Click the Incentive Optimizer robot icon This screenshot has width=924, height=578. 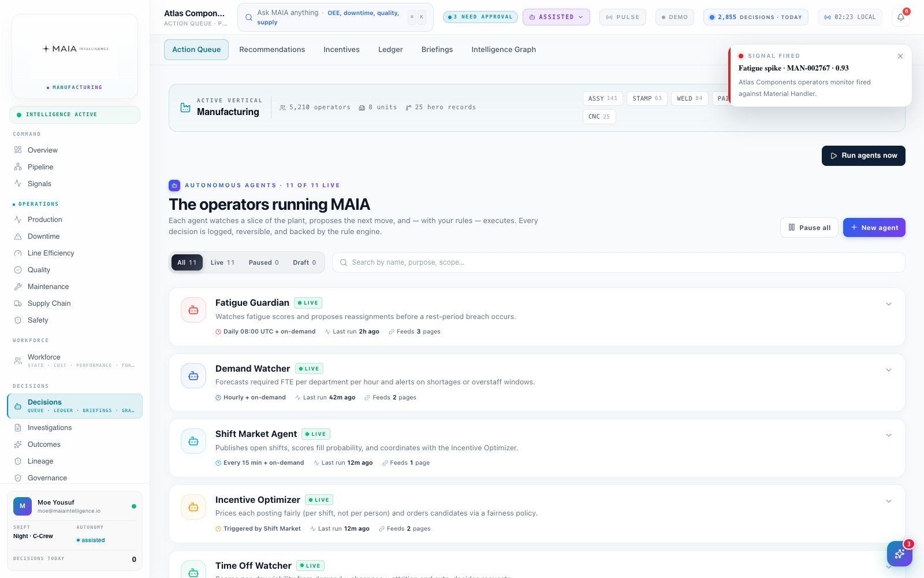[x=193, y=507]
